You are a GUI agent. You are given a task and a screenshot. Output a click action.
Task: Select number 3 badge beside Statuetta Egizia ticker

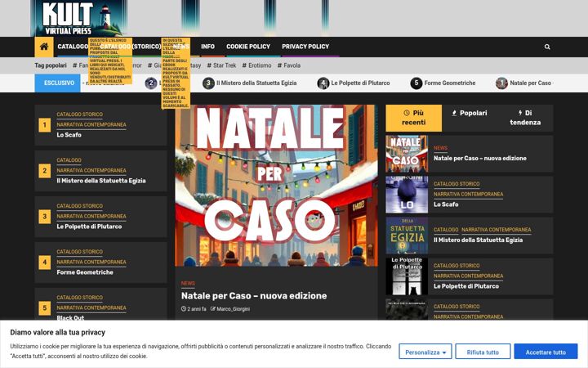[208, 83]
